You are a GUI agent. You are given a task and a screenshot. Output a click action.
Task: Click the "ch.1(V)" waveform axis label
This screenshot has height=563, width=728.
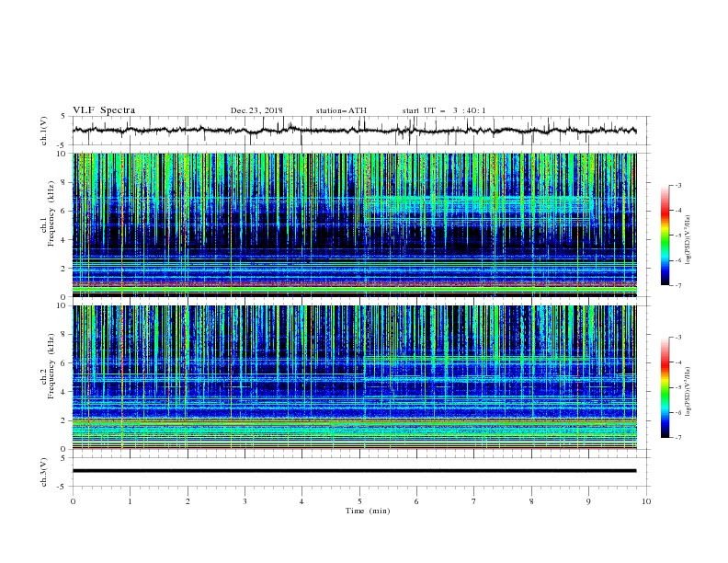pyautogui.click(x=44, y=131)
